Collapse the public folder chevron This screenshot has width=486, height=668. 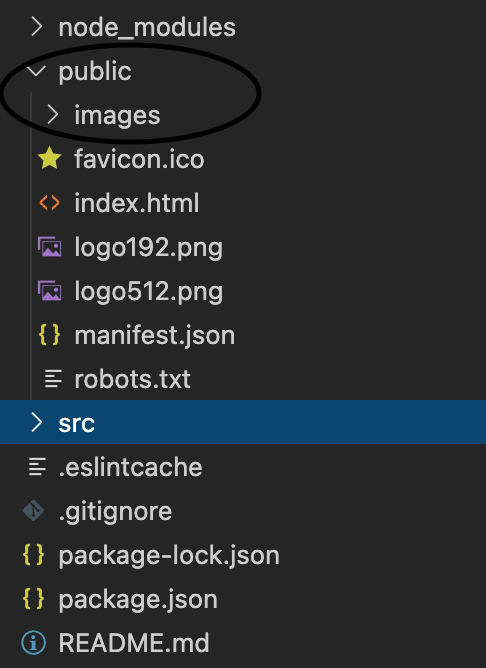37,71
